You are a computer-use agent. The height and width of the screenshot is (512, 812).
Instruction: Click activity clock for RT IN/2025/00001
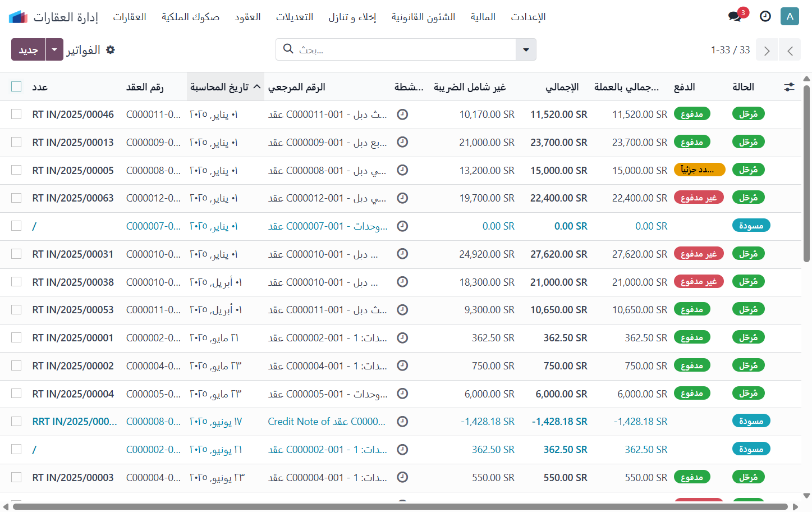[402, 338]
